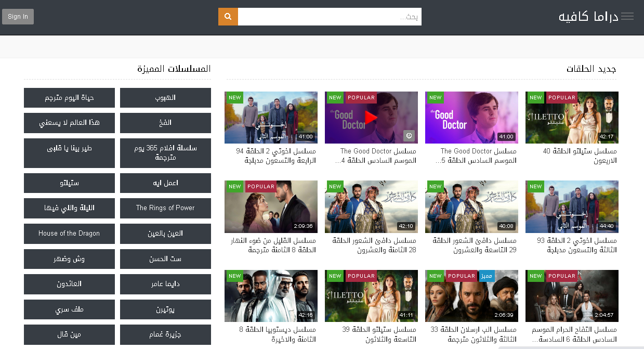
Task: Open هذا العالم لا يسعني series
Action: point(69,123)
